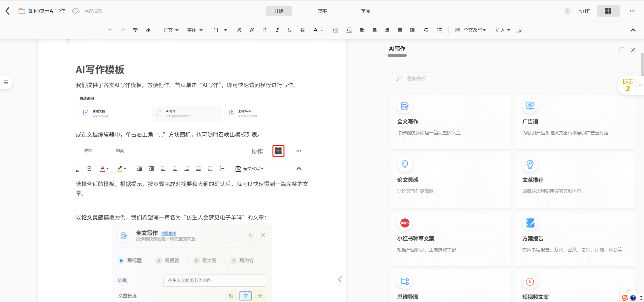Select the format painter tool
Screen dimensions: 644x302
[x=135, y=30]
